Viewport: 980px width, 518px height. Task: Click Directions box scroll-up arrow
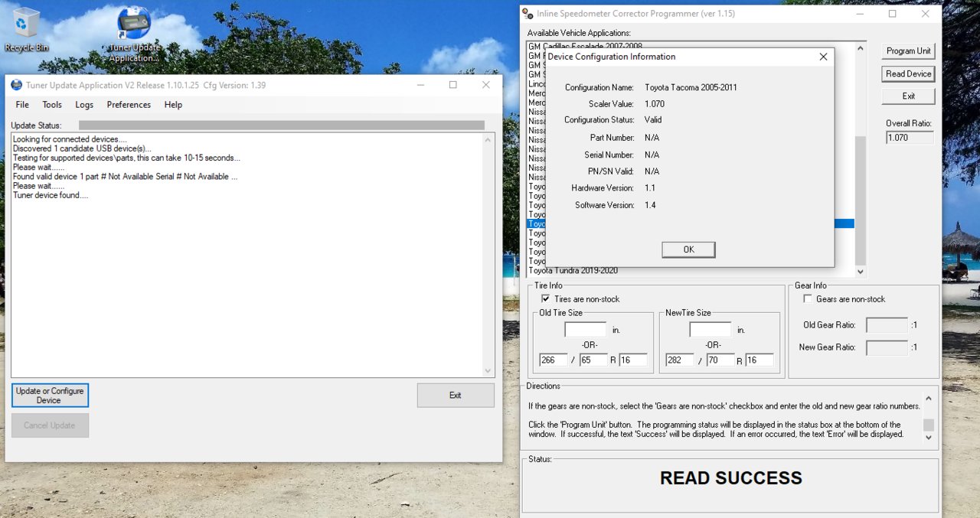pyautogui.click(x=929, y=398)
